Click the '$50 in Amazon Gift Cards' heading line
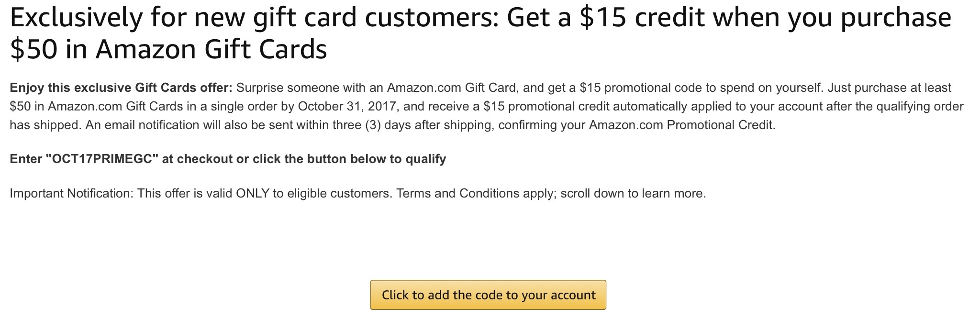Image resolution: width=980 pixels, height=330 pixels. pos(168,49)
